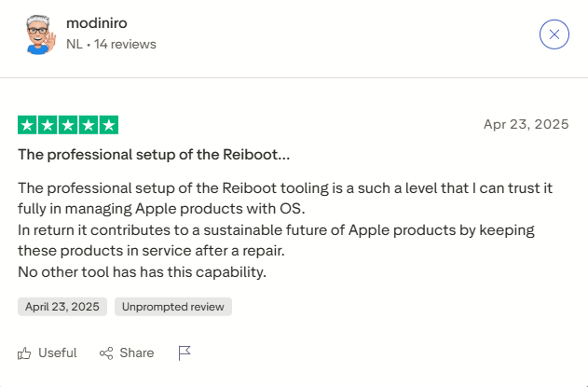Image resolution: width=588 pixels, height=387 pixels.
Task: Click the "Apr 23, 2025" review date
Action: click(x=526, y=125)
